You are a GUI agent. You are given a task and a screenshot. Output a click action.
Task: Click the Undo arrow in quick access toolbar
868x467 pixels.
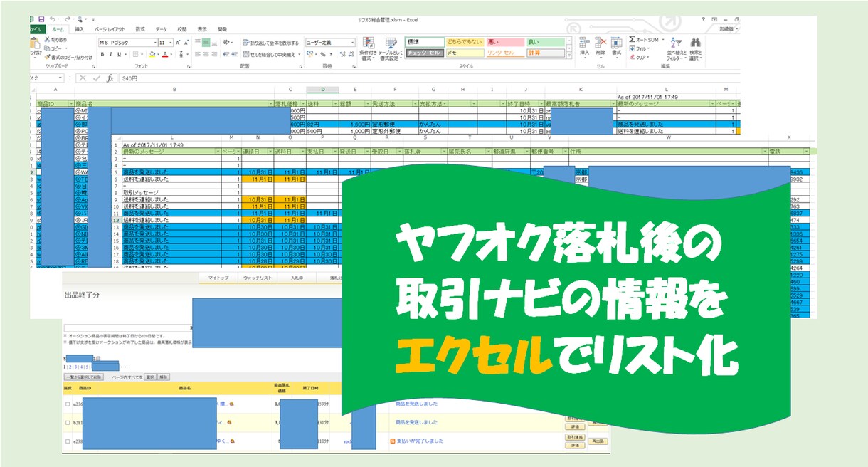tap(52, 19)
